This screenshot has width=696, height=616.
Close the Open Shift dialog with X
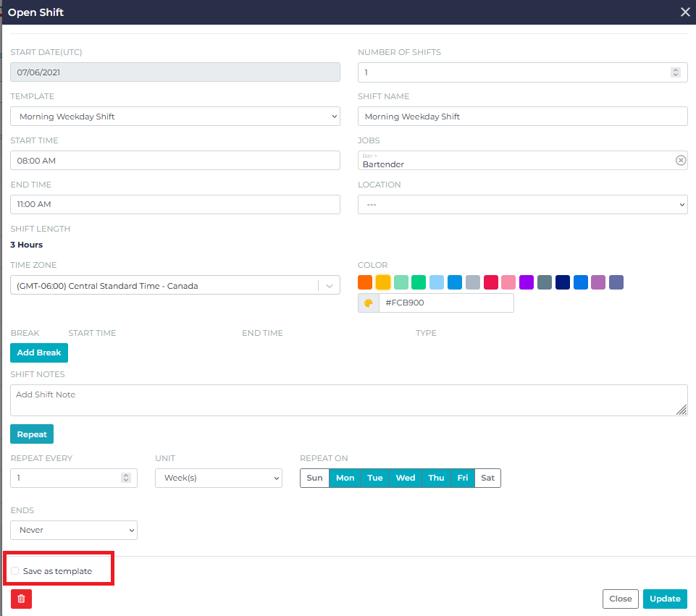[x=685, y=12]
